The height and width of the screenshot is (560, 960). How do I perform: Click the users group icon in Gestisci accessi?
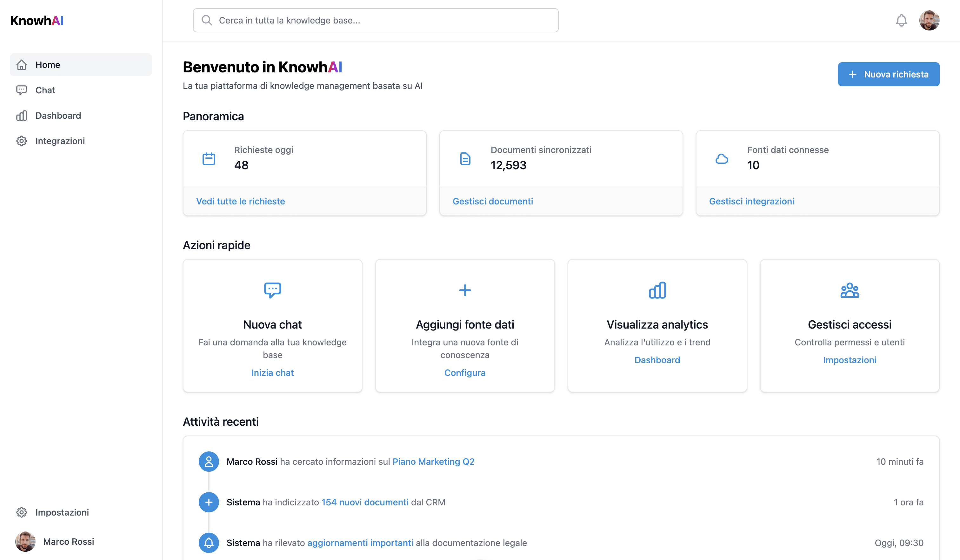point(850,290)
